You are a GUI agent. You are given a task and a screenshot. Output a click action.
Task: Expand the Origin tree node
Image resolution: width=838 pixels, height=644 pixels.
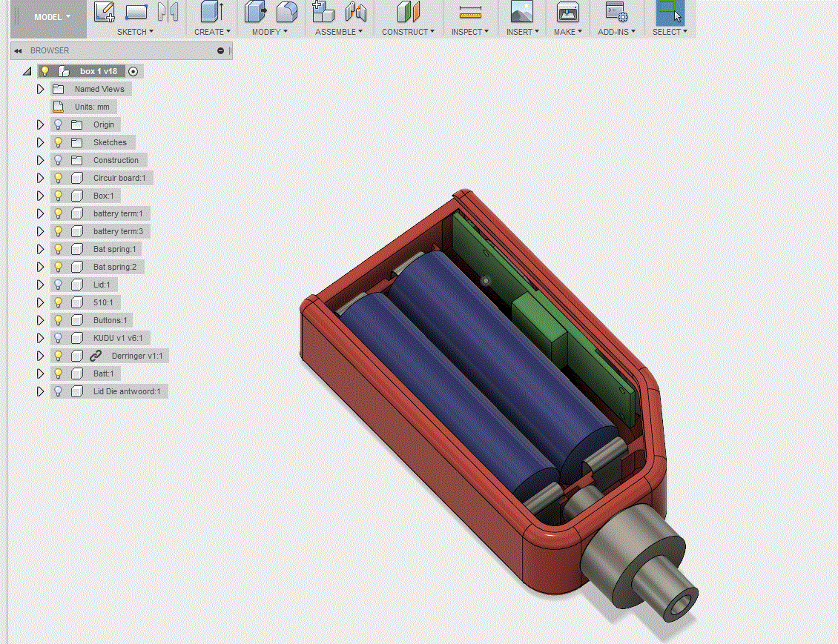40,125
